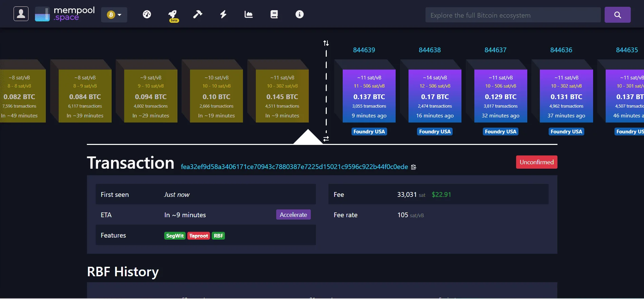Select the mempool block arriving in ~39 minutes
This screenshot has width=644, height=299.
(85, 96)
